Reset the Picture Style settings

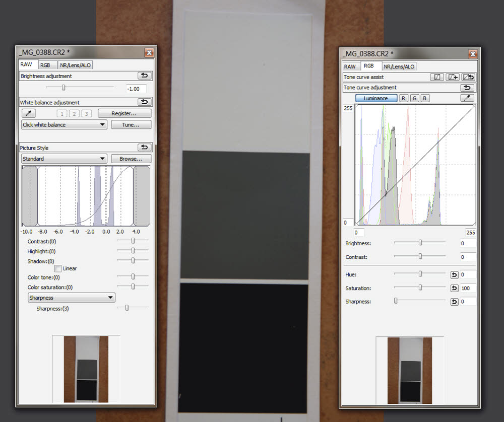click(144, 148)
